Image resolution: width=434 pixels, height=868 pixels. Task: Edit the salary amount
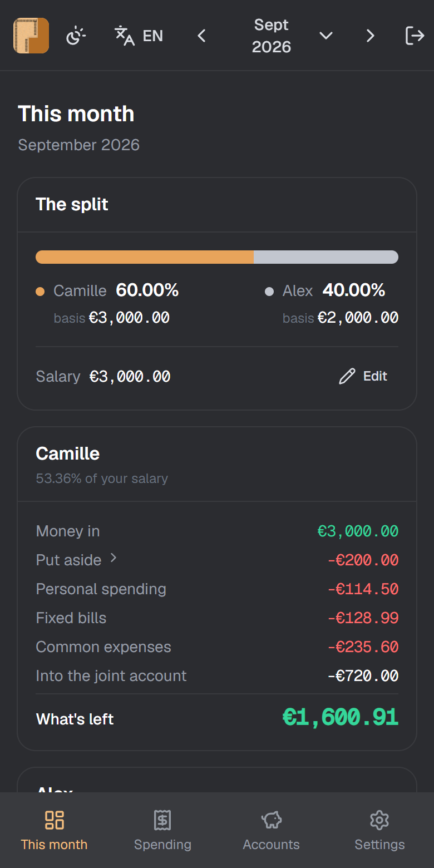130,377
